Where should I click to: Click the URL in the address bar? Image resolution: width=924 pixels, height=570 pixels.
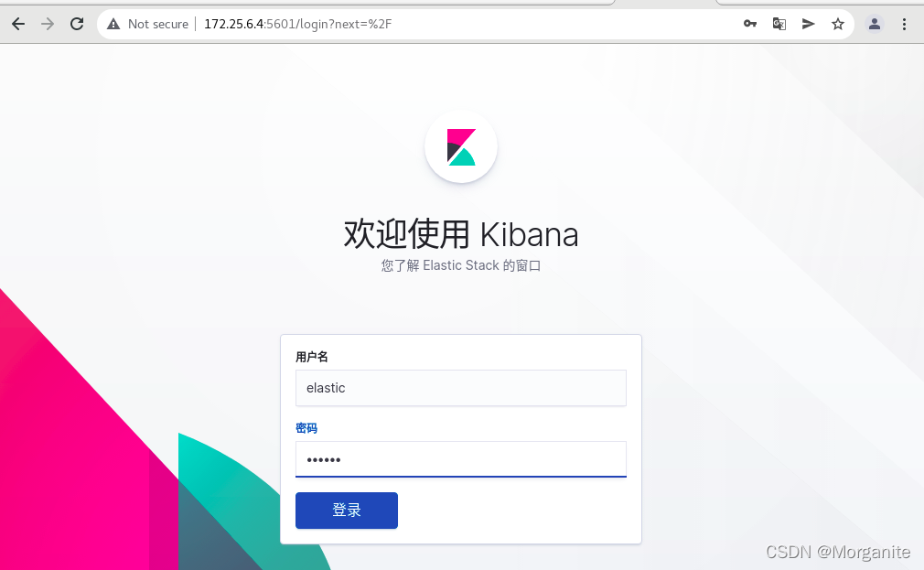coord(297,24)
